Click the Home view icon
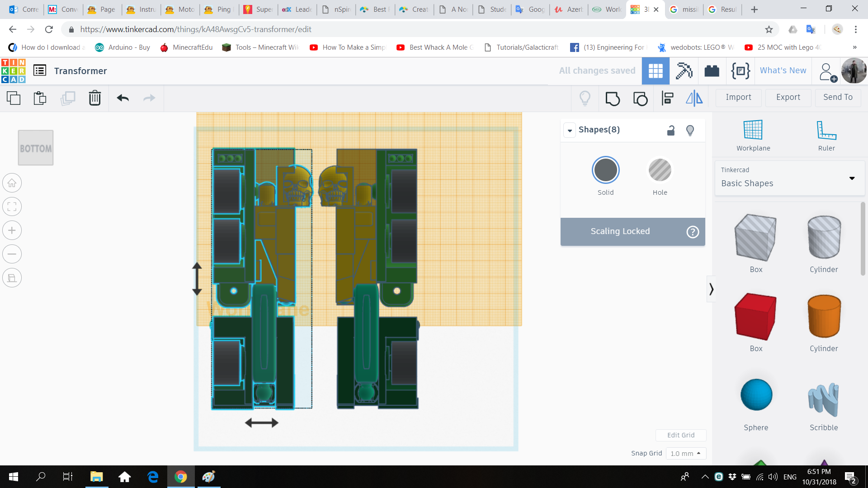Viewport: 868px width, 488px height. coord(12,183)
